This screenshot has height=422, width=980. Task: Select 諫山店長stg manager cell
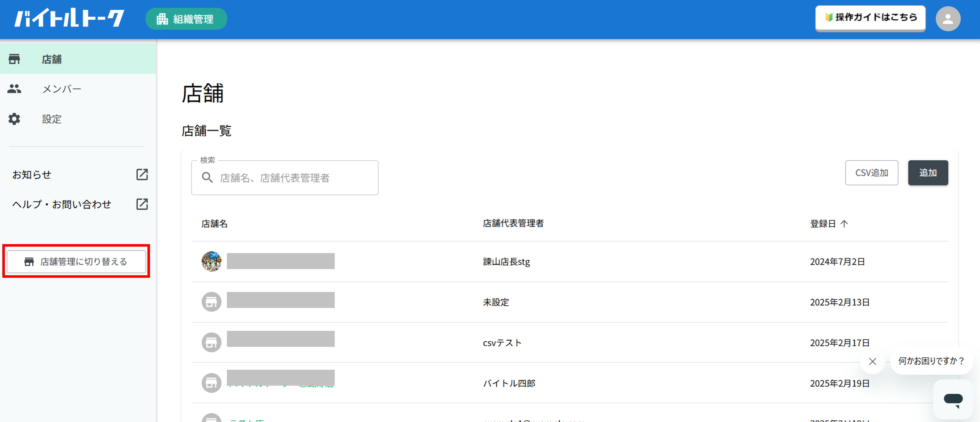point(506,262)
